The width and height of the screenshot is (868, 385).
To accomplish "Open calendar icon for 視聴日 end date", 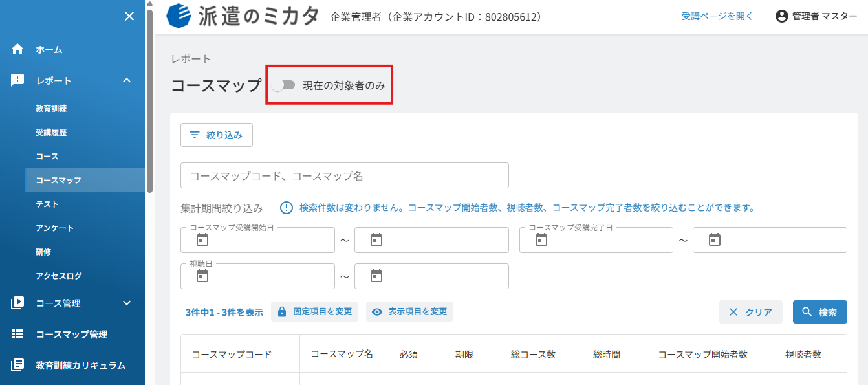I will 376,276.
